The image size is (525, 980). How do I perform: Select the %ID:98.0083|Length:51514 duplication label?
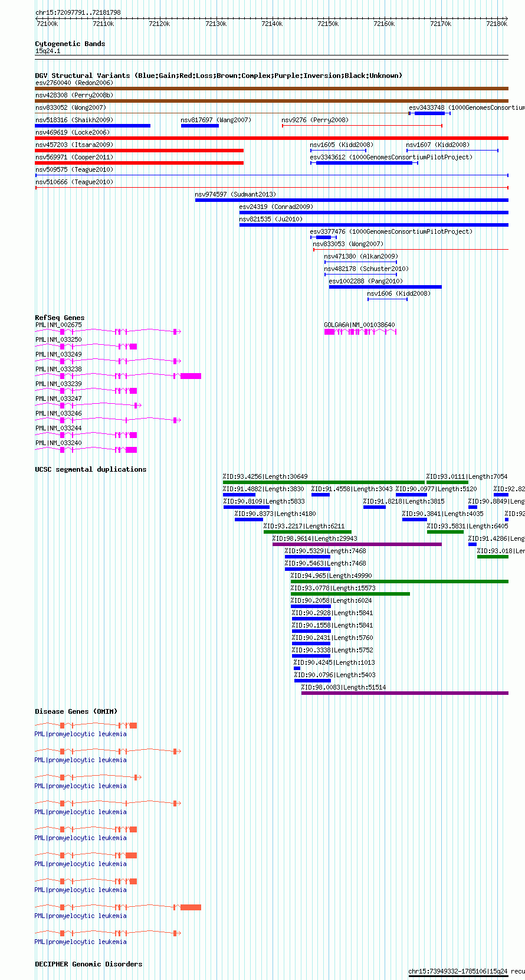pos(344,687)
